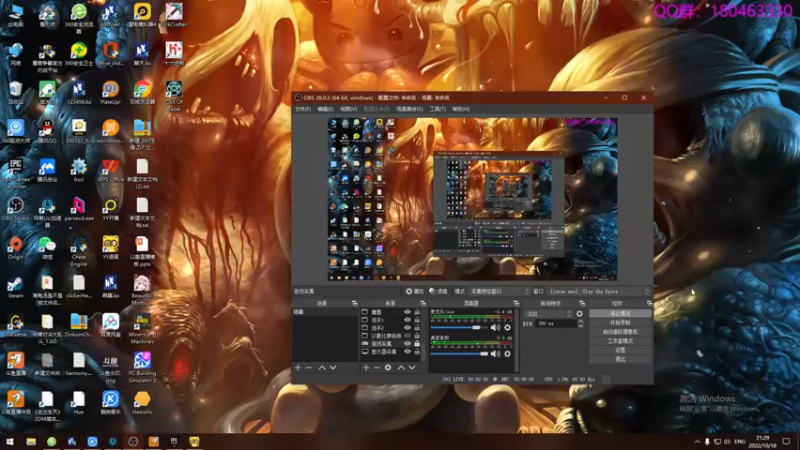Open File Explorer from taskbar

tap(31, 441)
